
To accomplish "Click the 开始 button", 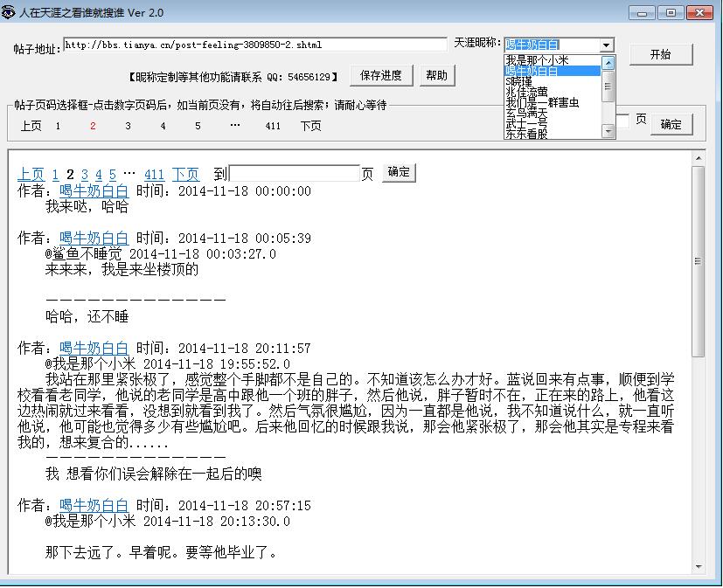I will coord(660,54).
